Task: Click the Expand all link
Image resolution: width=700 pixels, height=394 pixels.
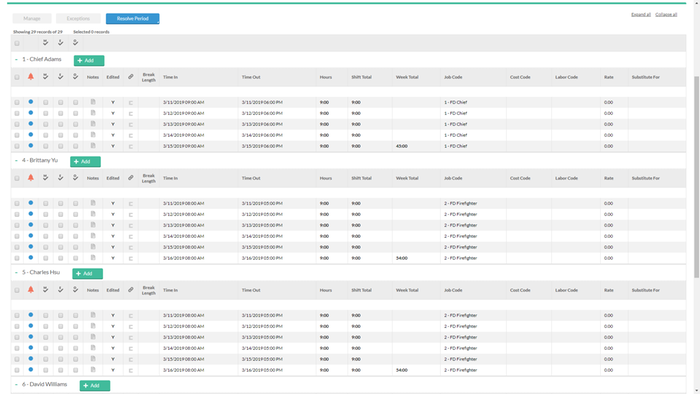Action: [641, 14]
